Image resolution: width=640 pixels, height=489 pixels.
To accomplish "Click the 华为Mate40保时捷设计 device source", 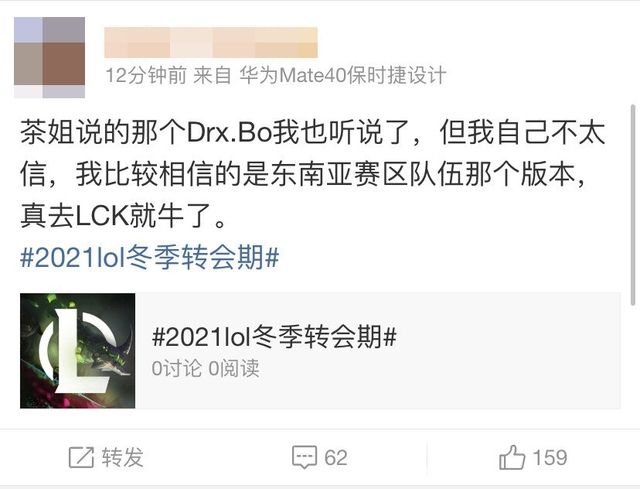I will (x=343, y=76).
